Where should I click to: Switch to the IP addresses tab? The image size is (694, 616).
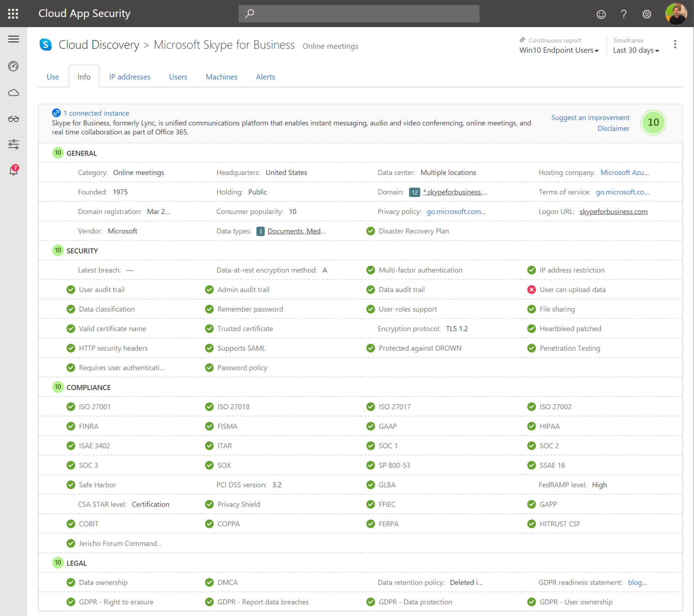[x=129, y=76]
